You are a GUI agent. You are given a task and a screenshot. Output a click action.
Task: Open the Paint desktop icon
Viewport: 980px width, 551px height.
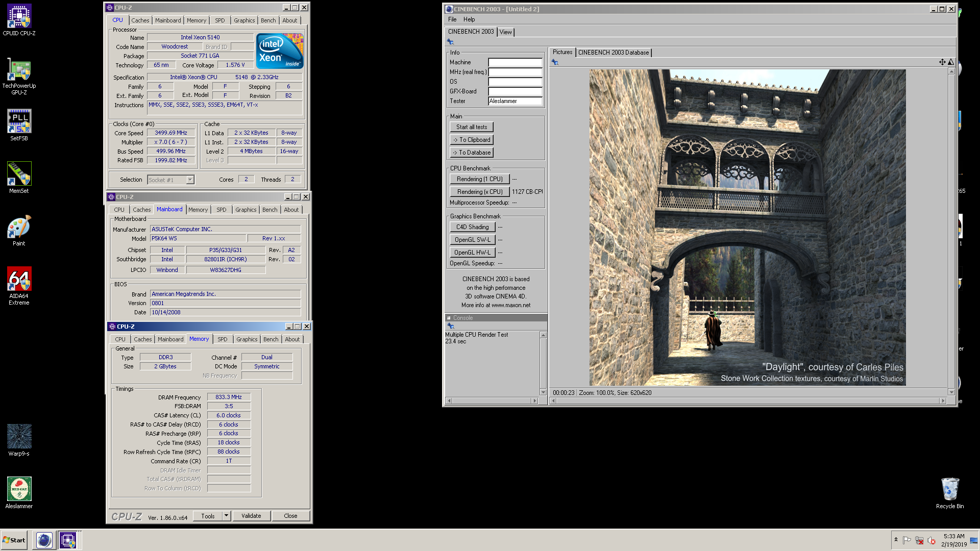[19, 230]
